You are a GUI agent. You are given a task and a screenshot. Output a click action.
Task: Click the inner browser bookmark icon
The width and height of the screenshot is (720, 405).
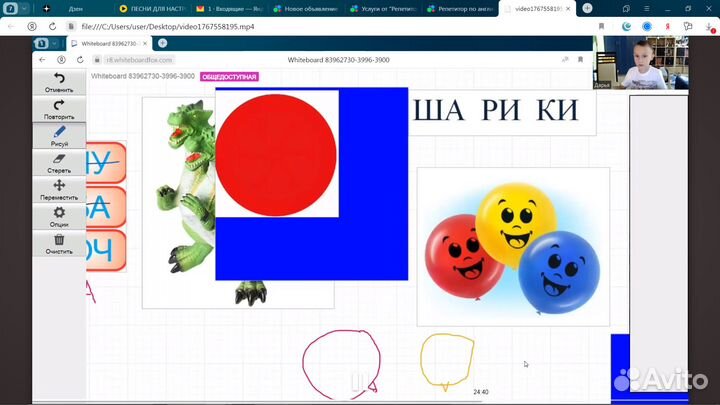point(580,60)
